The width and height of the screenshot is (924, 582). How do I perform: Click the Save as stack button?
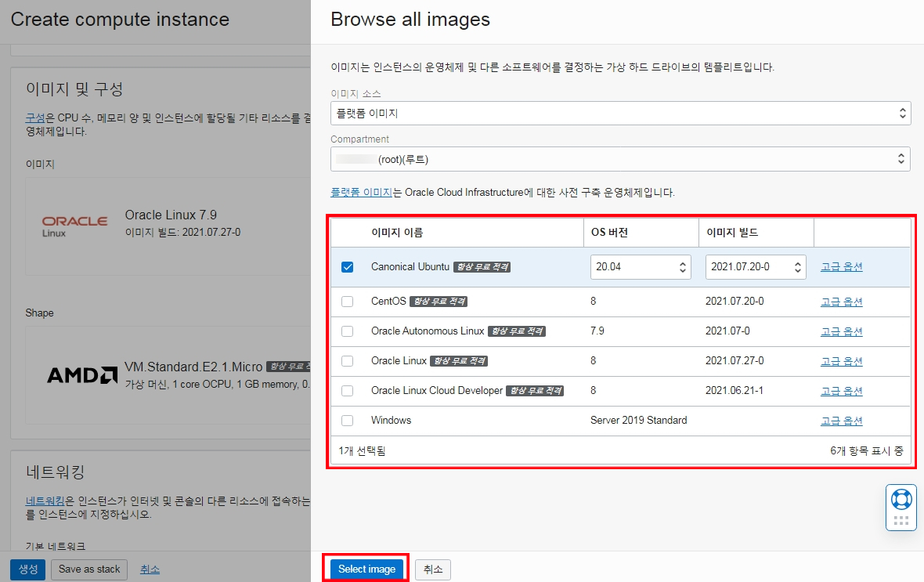pos(89,569)
